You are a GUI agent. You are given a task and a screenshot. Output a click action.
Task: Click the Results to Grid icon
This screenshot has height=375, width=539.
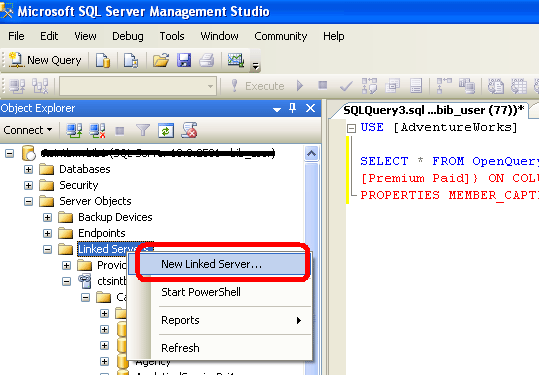(519, 86)
